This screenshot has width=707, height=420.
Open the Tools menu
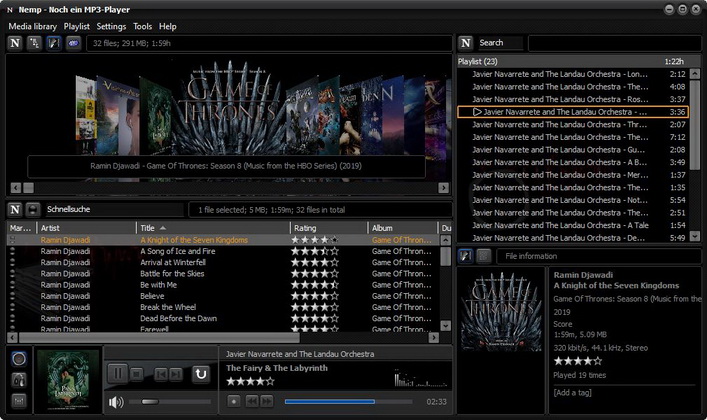coord(143,26)
